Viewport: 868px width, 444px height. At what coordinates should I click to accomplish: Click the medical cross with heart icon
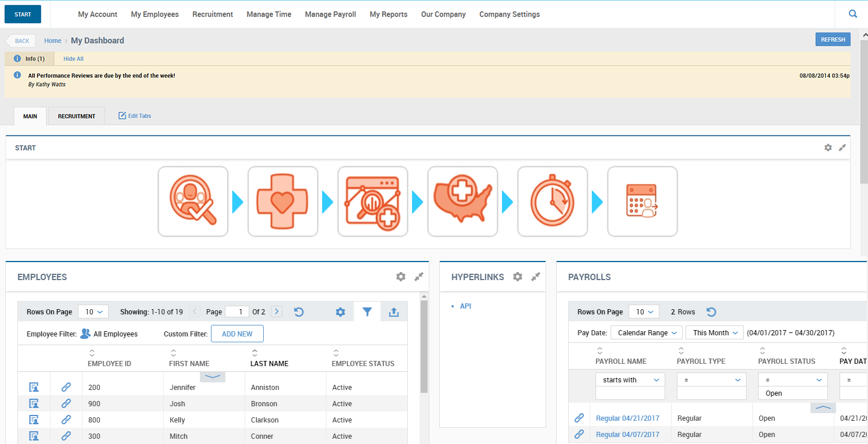pos(283,202)
